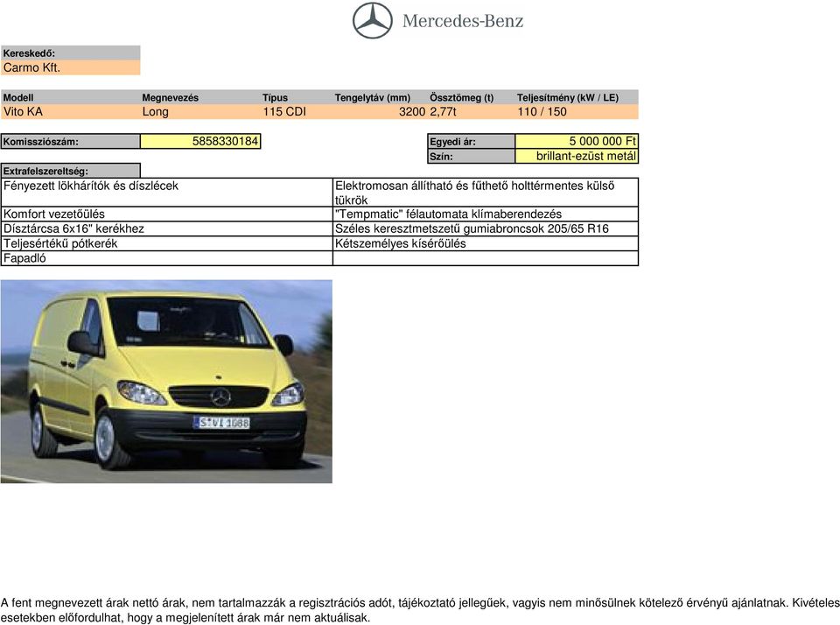
Task: Select the Fapadló cell
Action: [166, 258]
